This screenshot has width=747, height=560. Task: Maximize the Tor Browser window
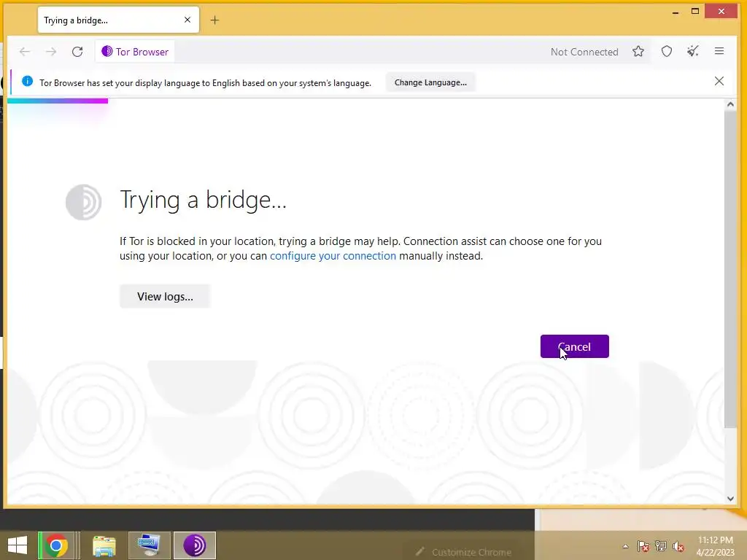[695, 12]
